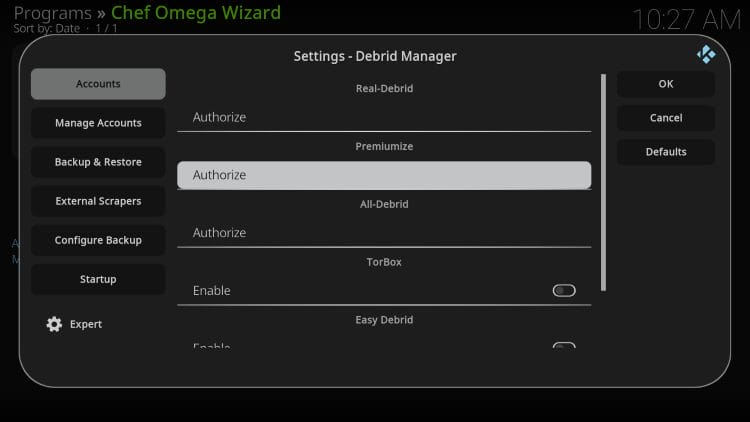Click the Settings - Debrid Manager title
750x422 pixels.
tap(375, 56)
